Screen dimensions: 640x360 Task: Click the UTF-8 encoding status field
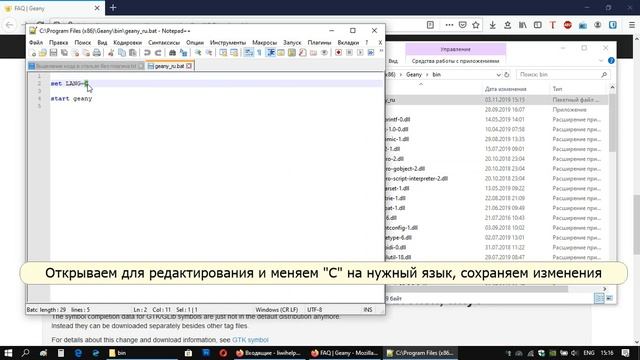point(315,310)
